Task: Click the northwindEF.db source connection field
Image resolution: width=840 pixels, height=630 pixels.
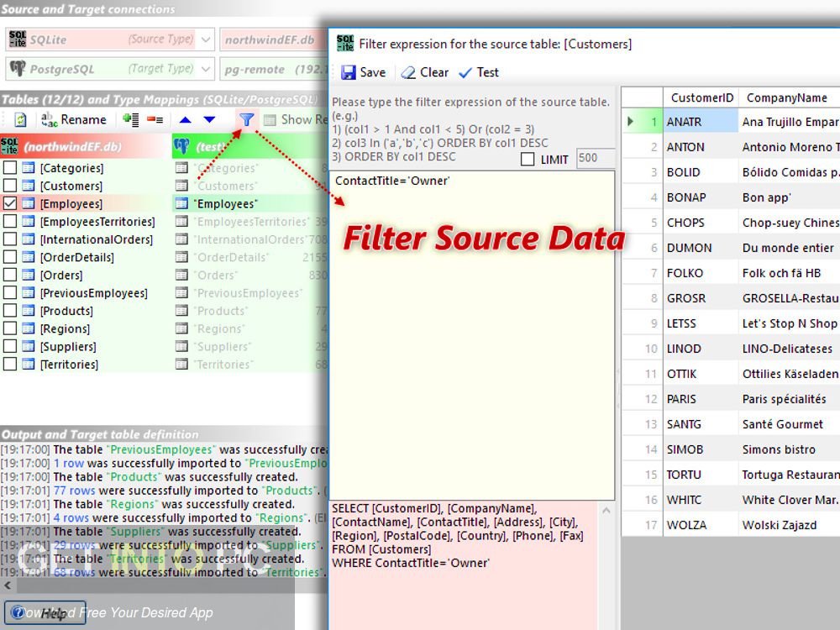Action: pyautogui.click(x=274, y=39)
